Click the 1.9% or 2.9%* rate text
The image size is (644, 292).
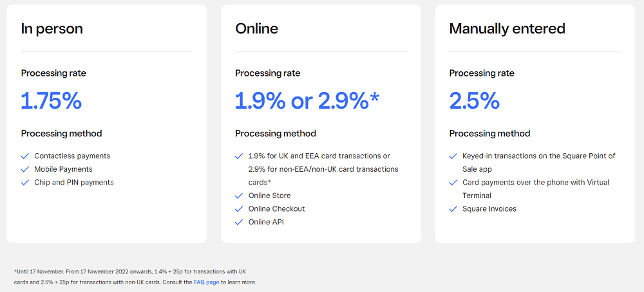[307, 101]
